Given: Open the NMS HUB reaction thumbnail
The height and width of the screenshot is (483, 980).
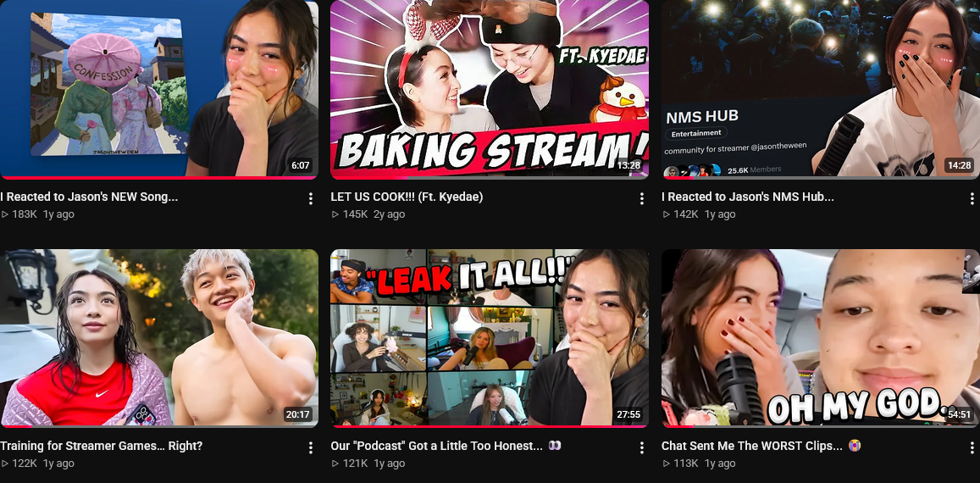Looking at the screenshot, I should 821,89.
